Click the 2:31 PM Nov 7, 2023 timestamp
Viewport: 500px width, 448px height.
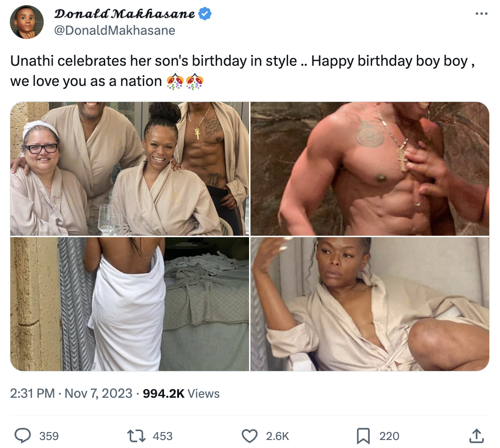tap(71, 394)
